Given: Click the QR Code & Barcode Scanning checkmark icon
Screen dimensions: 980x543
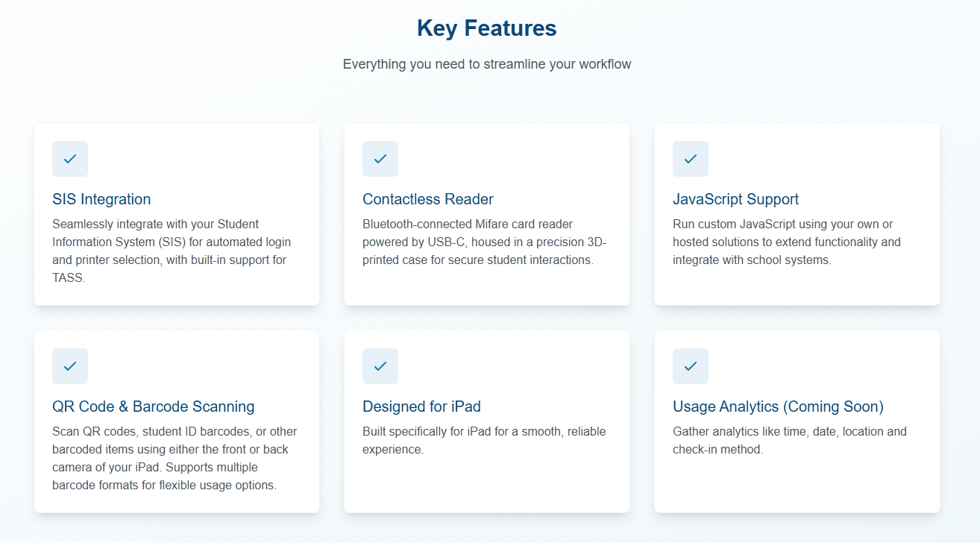Looking at the screenshot, I should pos(70,366).
